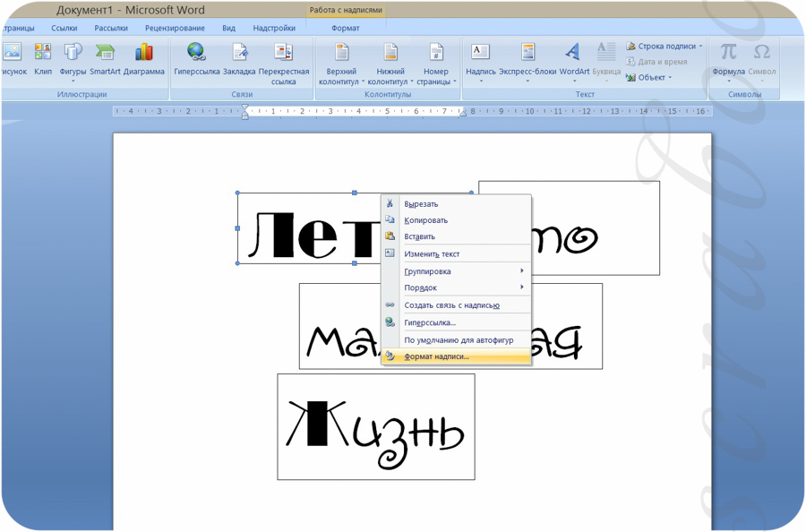
Task: Click the scissors icon for Вырезать
Action: pos(390,203)
